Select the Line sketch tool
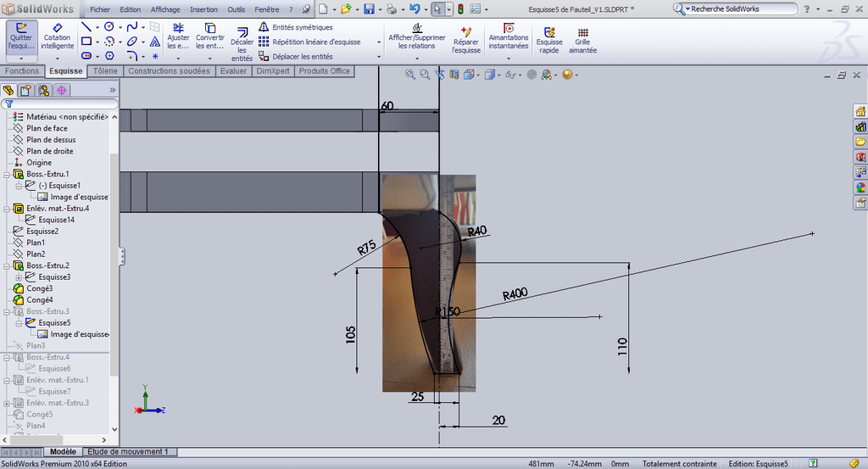 pyautogui.click(x=86, y=27)
